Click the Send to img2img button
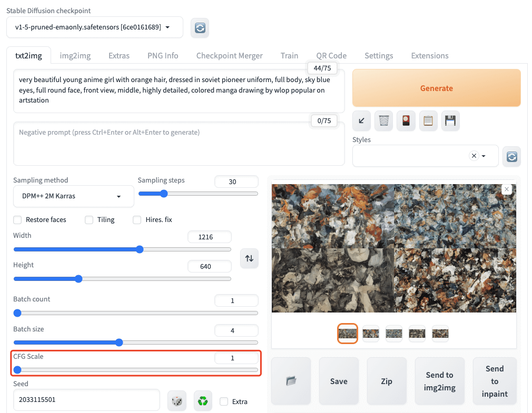Image resolution: width=532 pixels, height=413 pixels. click(x=439, y=381)
